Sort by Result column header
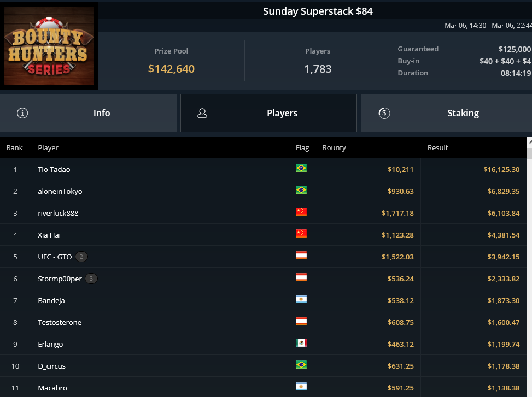Viewport: 532px width, 397px height. coord(437,147)
